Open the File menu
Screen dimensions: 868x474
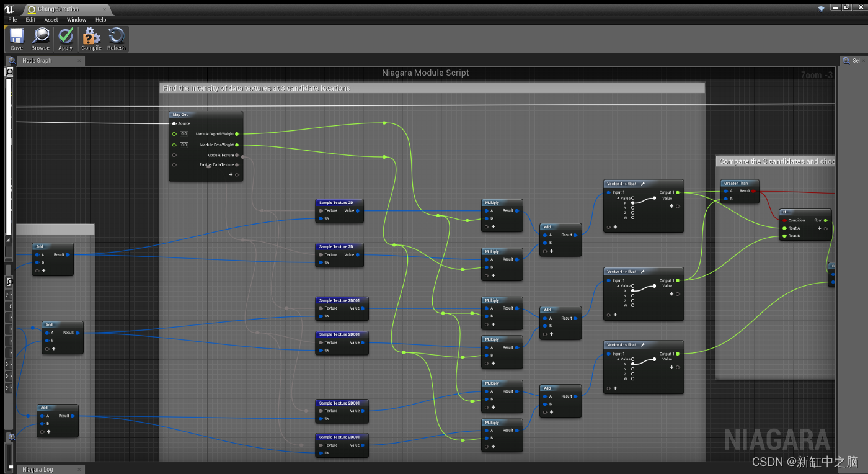(x=12, y=20)
